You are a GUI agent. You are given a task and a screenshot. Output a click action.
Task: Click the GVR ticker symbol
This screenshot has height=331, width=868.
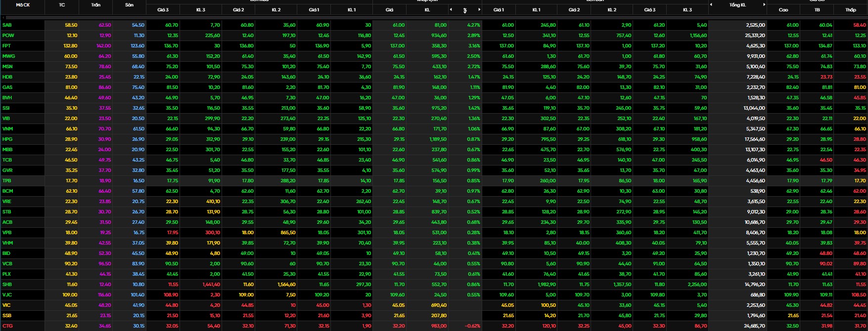[x=7, y=170]
